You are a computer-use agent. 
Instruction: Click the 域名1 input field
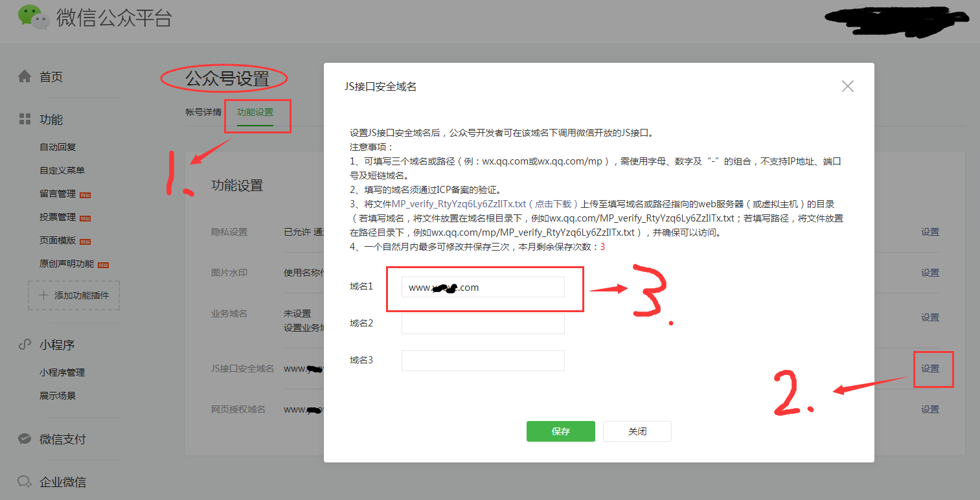tap(483, 287)
